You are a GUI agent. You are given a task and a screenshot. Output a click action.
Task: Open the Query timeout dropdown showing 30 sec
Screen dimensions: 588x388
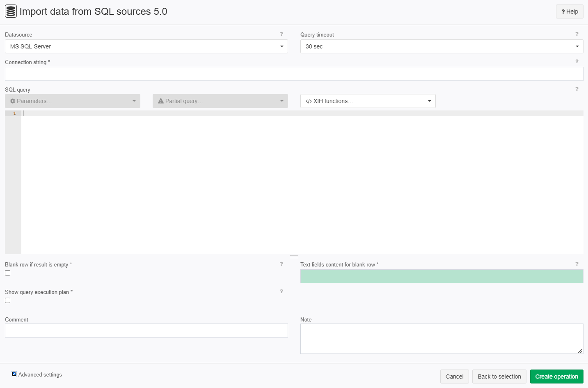point(442,46)
